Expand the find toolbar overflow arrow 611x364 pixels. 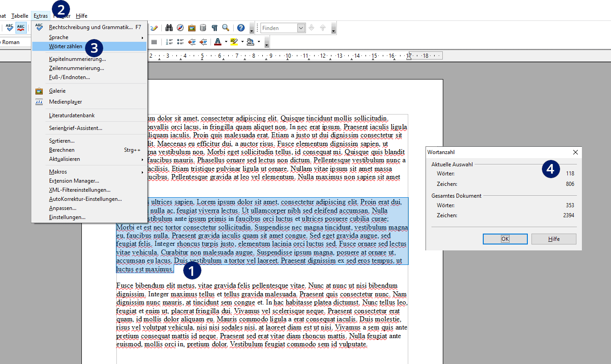(334, 29)
